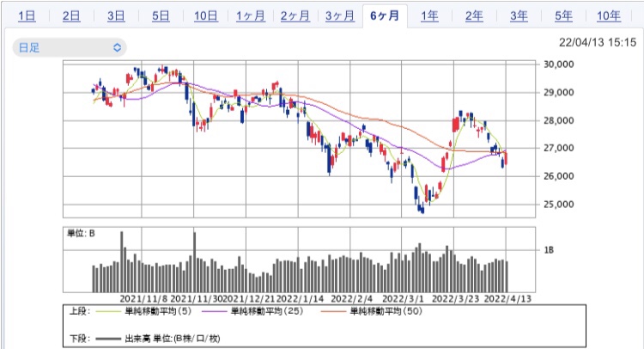The width and height of the screenshot is (644, 349).
Task: Select the 1日 period tab
Action: point(27,16)
